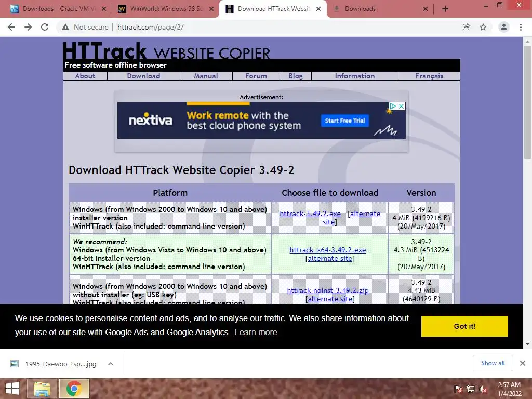Image resolution: width=532 pixels, height=399 pixels.
Task: Show all downloads
Action: coord(493,363)
